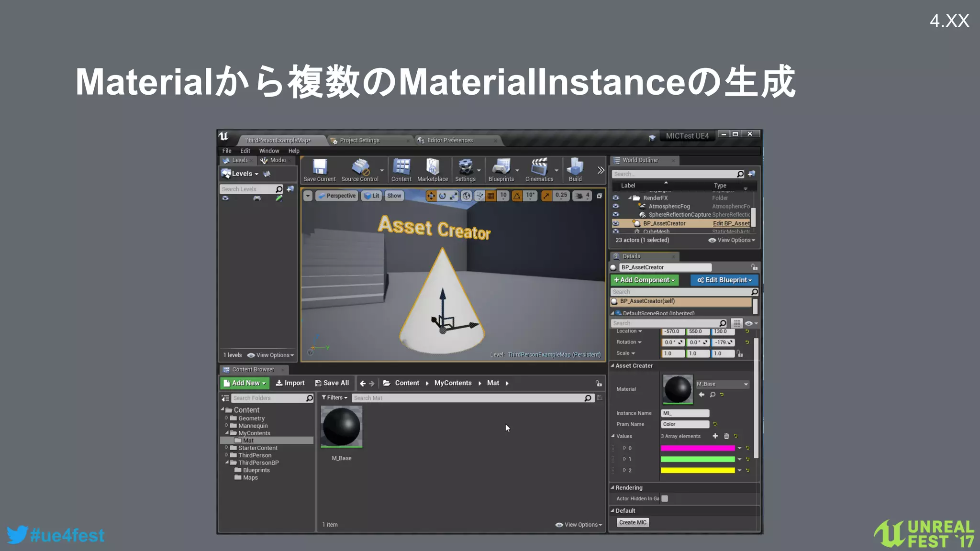Open M_Base material dropdown
The width and height of the screenshot is (980, 551).
[722, 384]
